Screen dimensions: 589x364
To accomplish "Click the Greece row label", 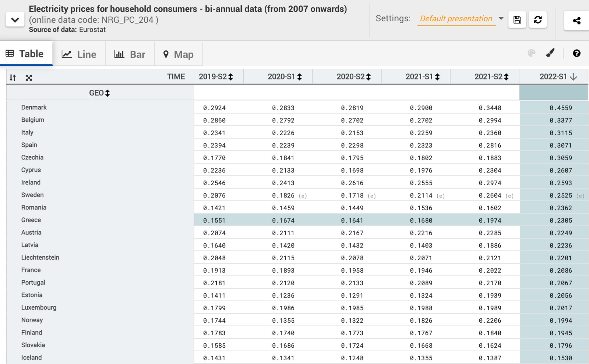I will click(x=31, y=220).
